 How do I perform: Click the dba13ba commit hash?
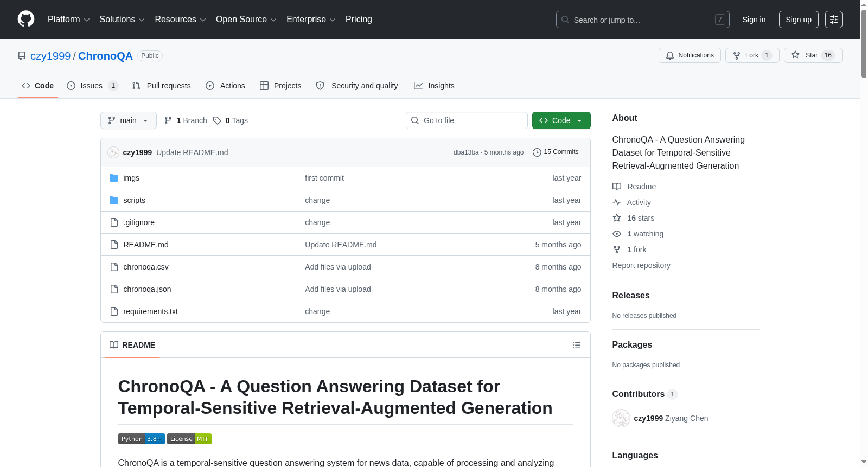[x=466, y=152]
